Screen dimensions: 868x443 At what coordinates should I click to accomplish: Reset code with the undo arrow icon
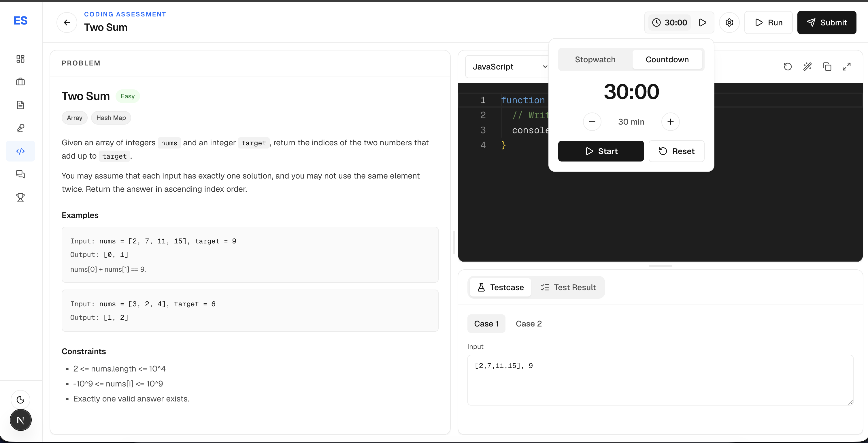(788, 67)
